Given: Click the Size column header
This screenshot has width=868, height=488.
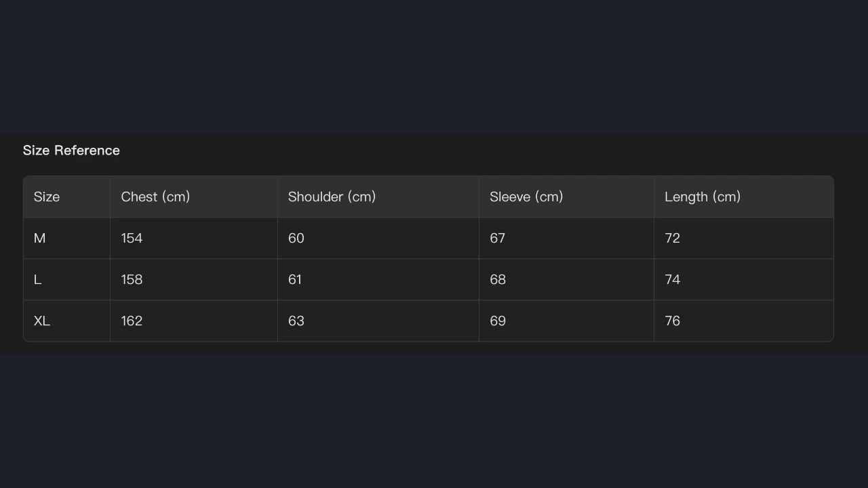Looking at the screenshot, I should pos(47,197).
